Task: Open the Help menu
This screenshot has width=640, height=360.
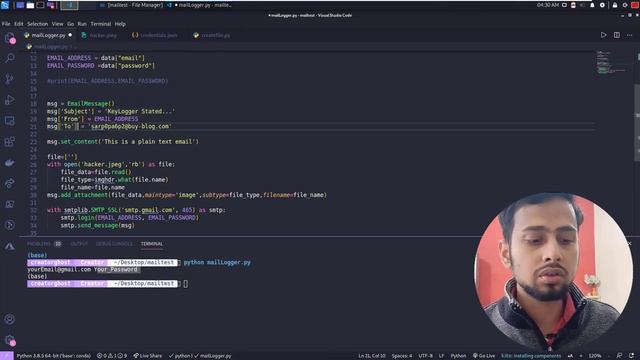Action: pos(120,24)
